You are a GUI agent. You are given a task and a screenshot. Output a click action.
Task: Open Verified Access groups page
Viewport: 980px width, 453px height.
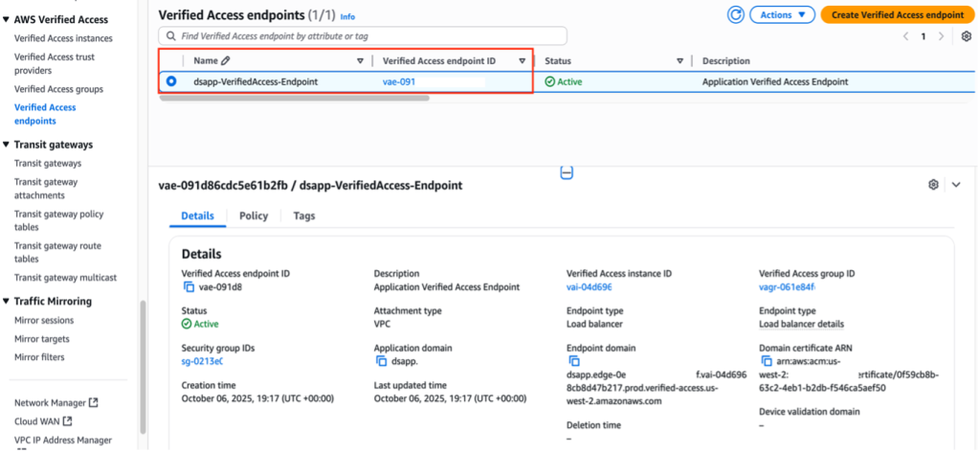tap(58, 89)
